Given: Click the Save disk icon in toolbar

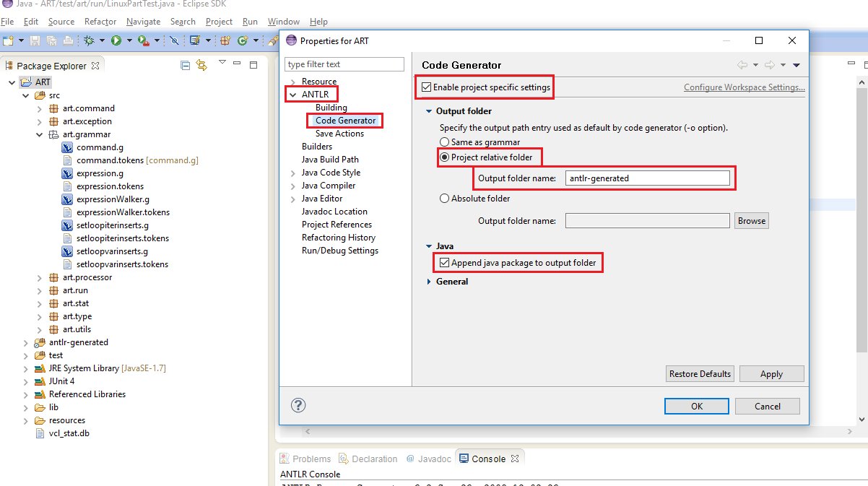Looking at the screenshot, I should coord(35,40).
